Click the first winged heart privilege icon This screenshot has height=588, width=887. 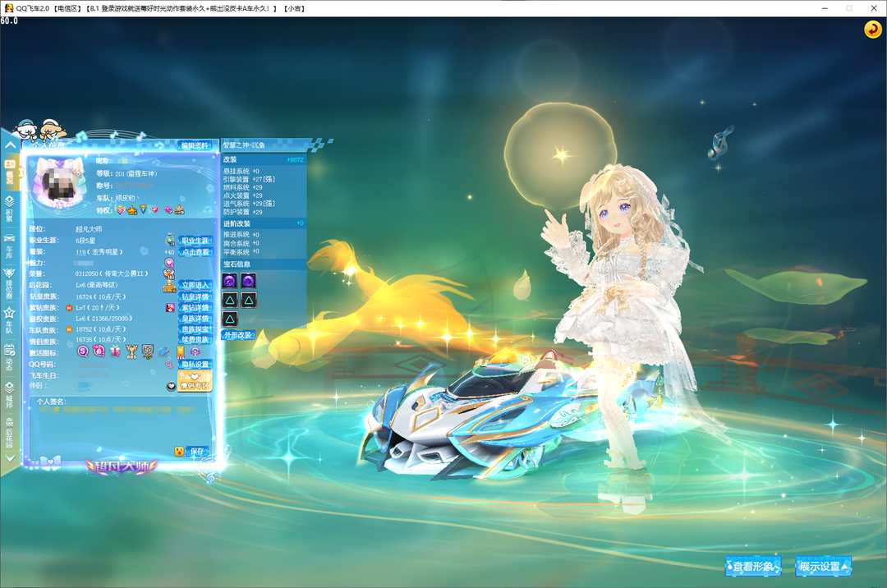click(120, 209)
